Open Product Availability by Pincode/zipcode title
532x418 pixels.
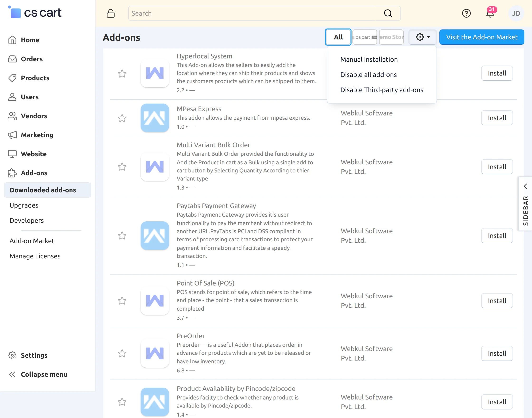point(236,388)
